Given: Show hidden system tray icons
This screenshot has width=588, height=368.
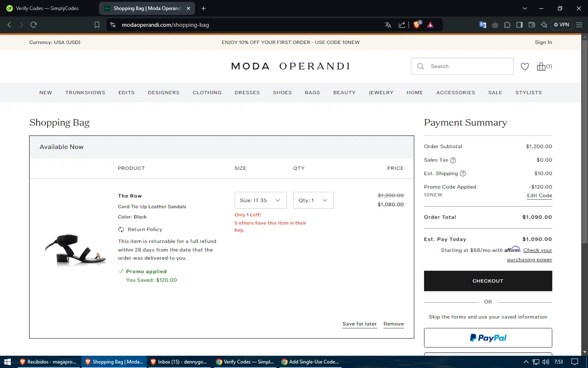Looking at the screenshot, I should point(526,362).
